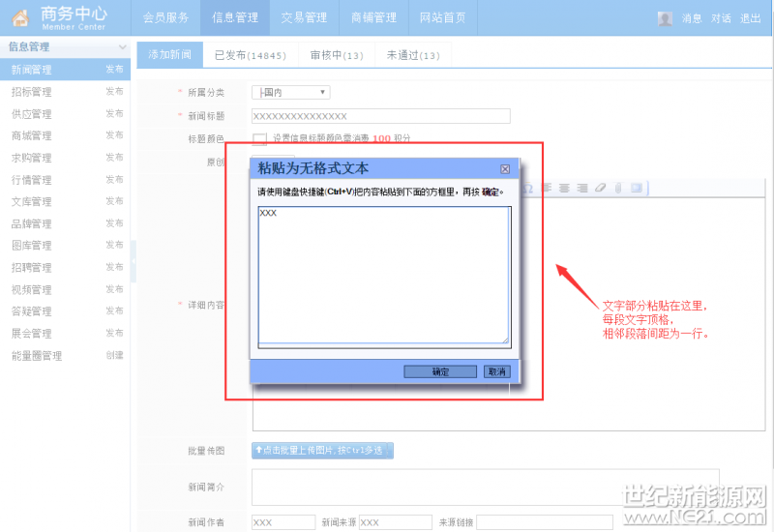
Task: Click the center align editor icon
Action: (564, 188)
